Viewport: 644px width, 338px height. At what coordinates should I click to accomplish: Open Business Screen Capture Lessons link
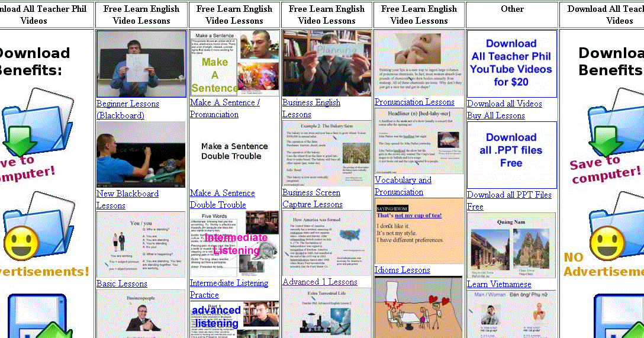click(x=312, y=198)
